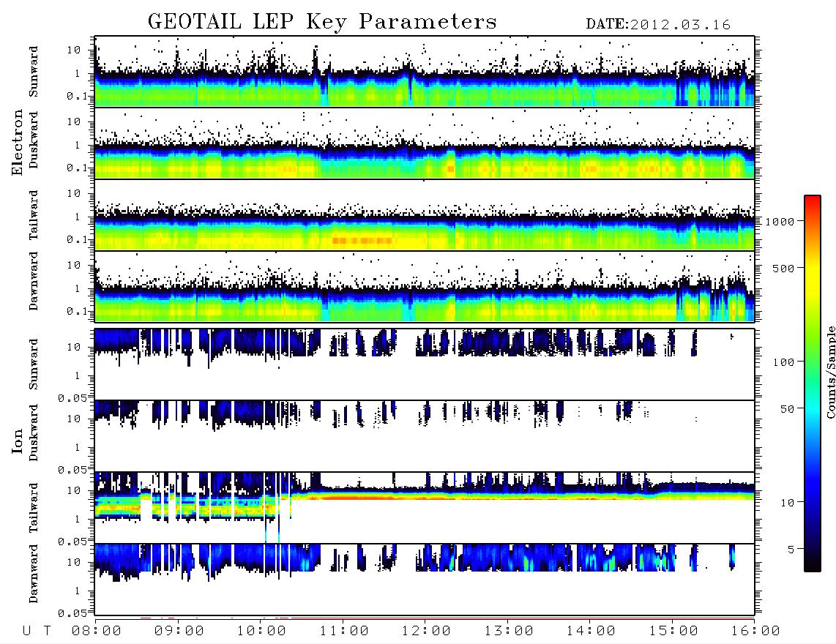Click the Electron Sunward spectrogram panel

[x=425, y=72]
